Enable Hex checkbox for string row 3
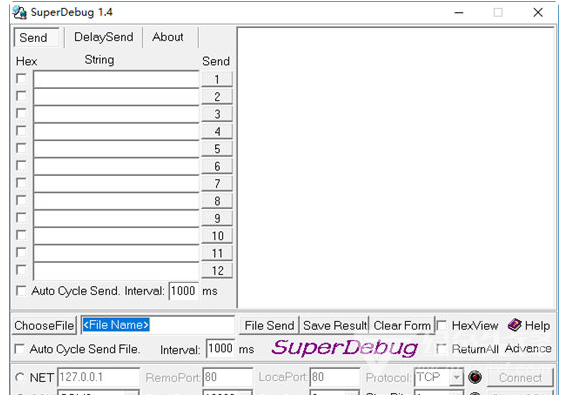The image size is (568, 395). coord(21,113)
